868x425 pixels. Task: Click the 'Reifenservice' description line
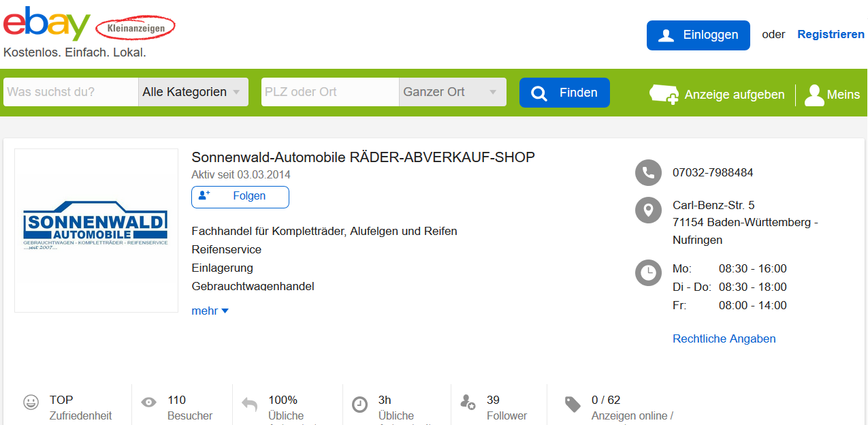point(226,249)
